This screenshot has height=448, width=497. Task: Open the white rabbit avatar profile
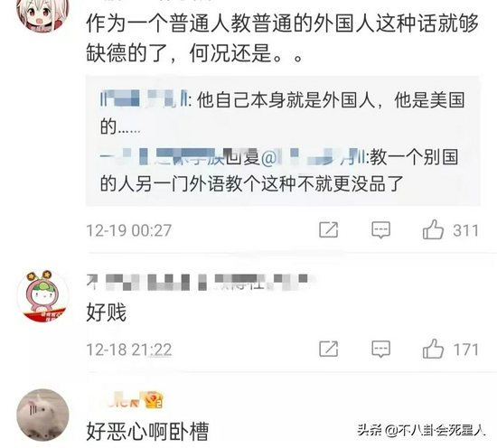pyautogui.click(x=42, y=415)
